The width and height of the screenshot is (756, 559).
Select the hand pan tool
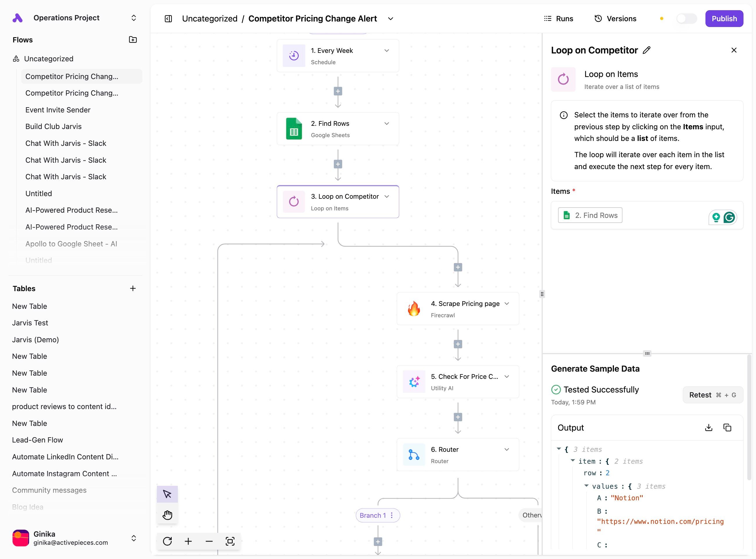pyautogui.click(x=167, y=515)
